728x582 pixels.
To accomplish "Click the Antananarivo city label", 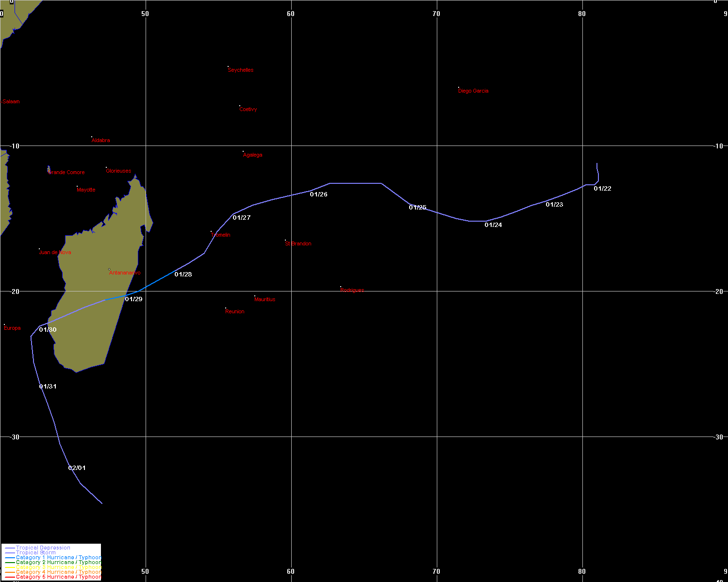I will 125,273.
